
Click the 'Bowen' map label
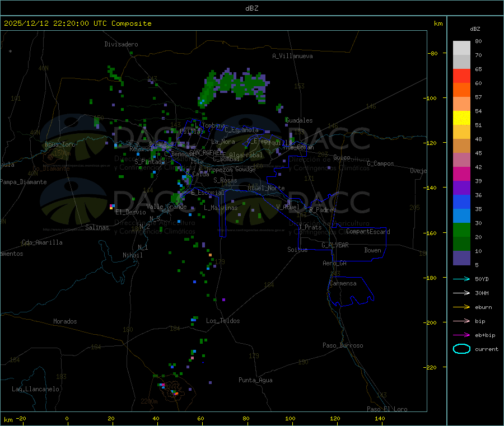pyautogui.click(x=372, y=250)
